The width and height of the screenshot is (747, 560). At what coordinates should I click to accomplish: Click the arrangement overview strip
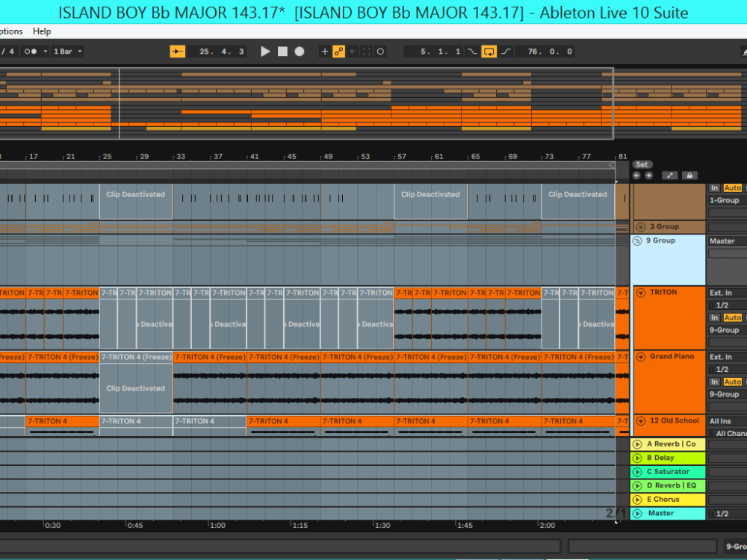pyautogui.click(x=373, y=103)
